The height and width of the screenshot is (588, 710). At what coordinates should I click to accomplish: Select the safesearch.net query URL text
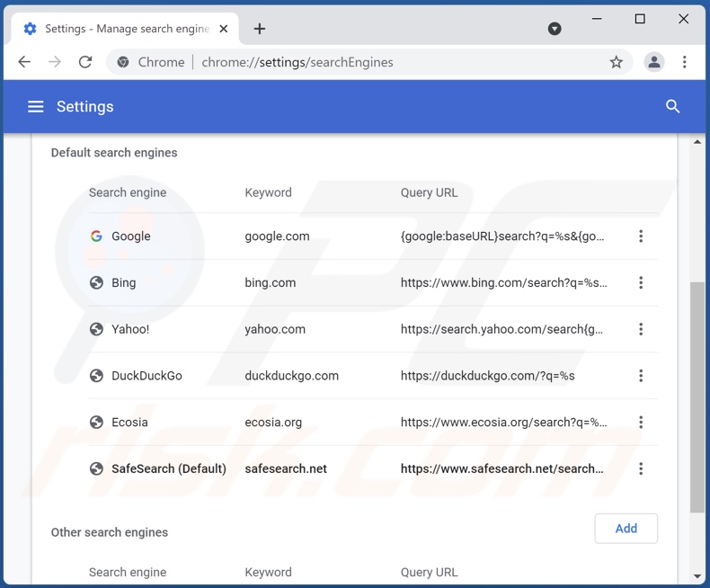501,468
